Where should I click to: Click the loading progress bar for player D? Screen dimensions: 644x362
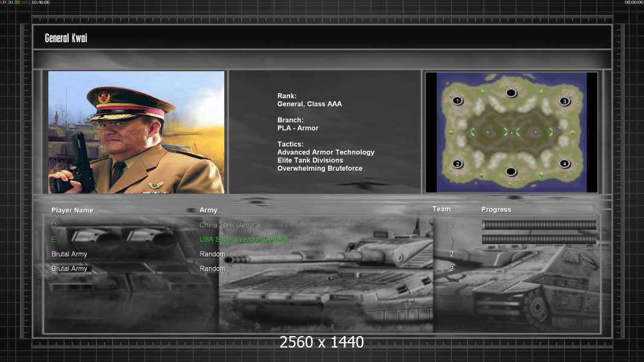point(539,224)
